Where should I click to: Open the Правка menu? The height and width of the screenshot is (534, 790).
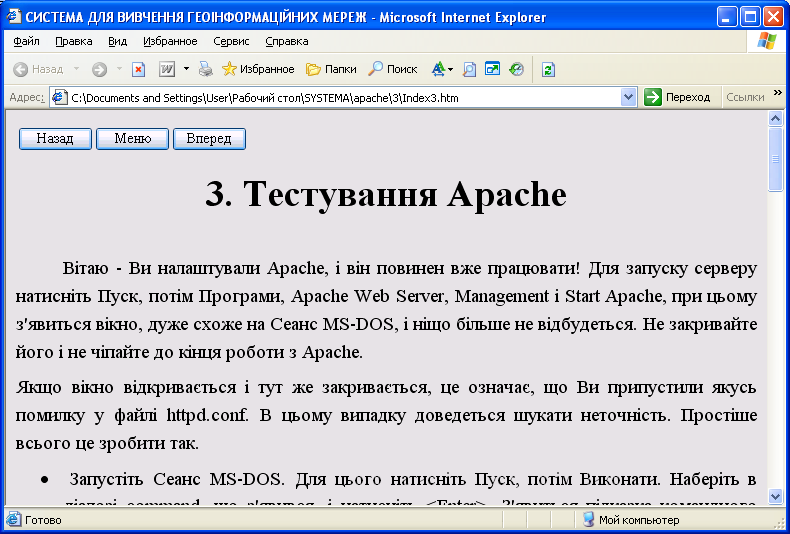click(x=74, y=41)
